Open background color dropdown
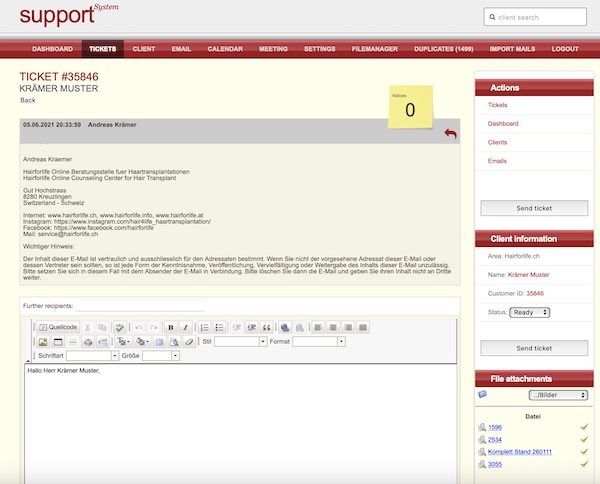The image size is (600, 484). (x=142, y=342)
